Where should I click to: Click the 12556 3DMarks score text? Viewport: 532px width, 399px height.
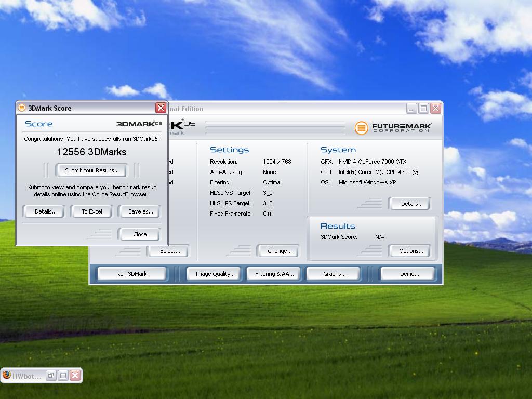coord(91,152)
